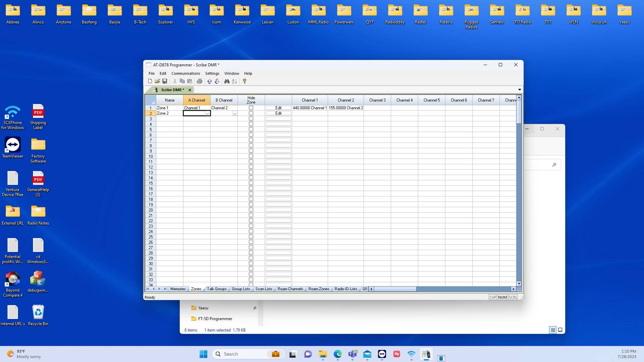Click the Cut scissors icon
Image resolution: width=644 pixels, height=362 pixels.
click(x=175, y=81)
